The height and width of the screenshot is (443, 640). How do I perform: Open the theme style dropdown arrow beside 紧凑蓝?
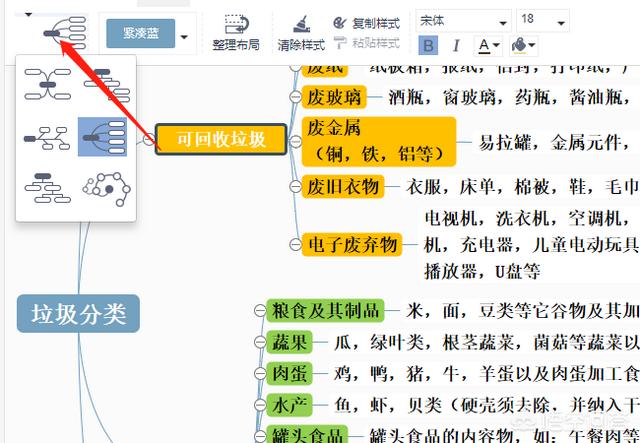pos(186,37)
